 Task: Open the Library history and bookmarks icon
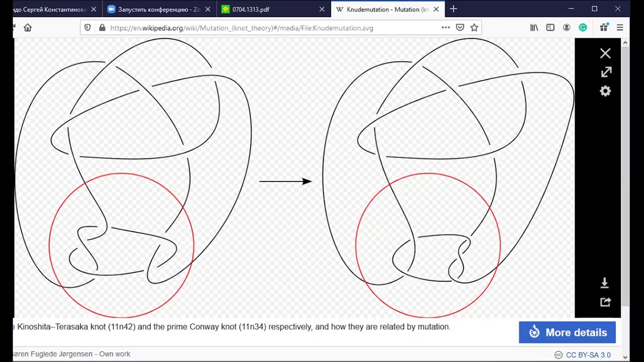[534, 28]
